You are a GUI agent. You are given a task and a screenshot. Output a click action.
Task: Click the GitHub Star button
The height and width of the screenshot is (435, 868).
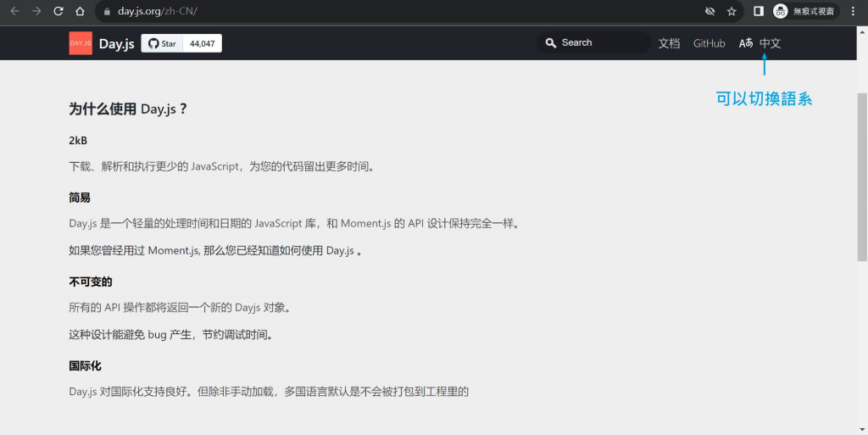[x=162, y=44]
